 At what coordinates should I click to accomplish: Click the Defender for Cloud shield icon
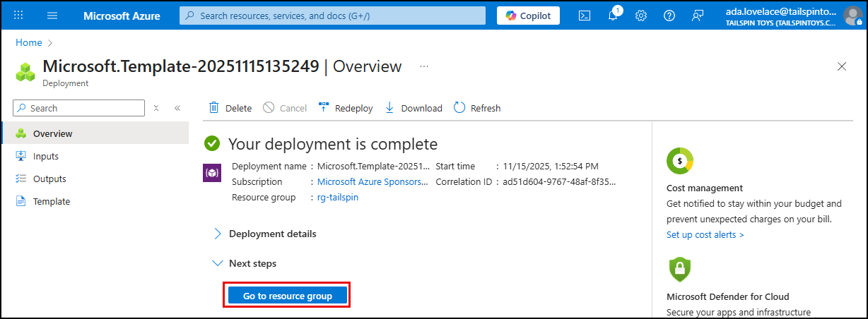coord(680,269)
